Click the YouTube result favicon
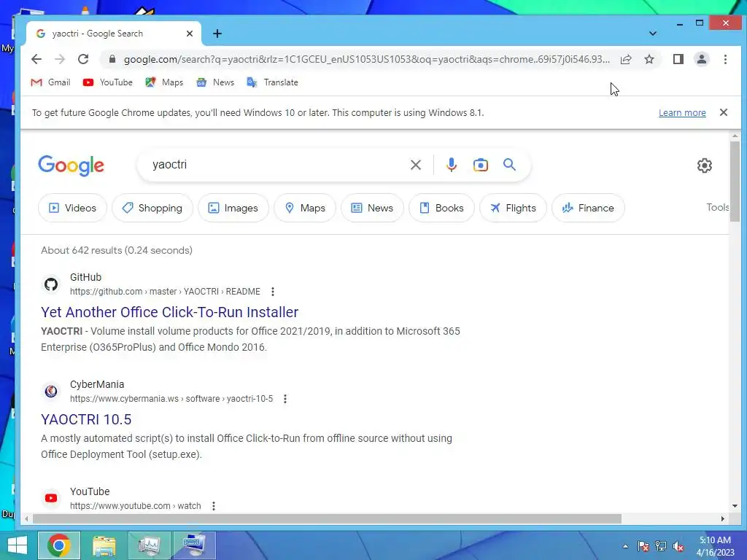This screenshot has width=747, height=560. point(51,499)
